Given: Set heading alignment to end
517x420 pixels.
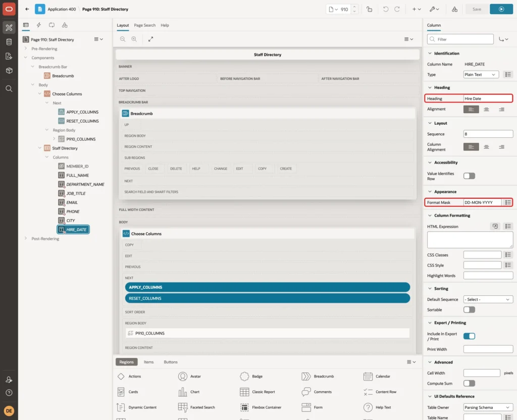Looking at the screenshot, I should pyautogui.click(x=501, y=109).
